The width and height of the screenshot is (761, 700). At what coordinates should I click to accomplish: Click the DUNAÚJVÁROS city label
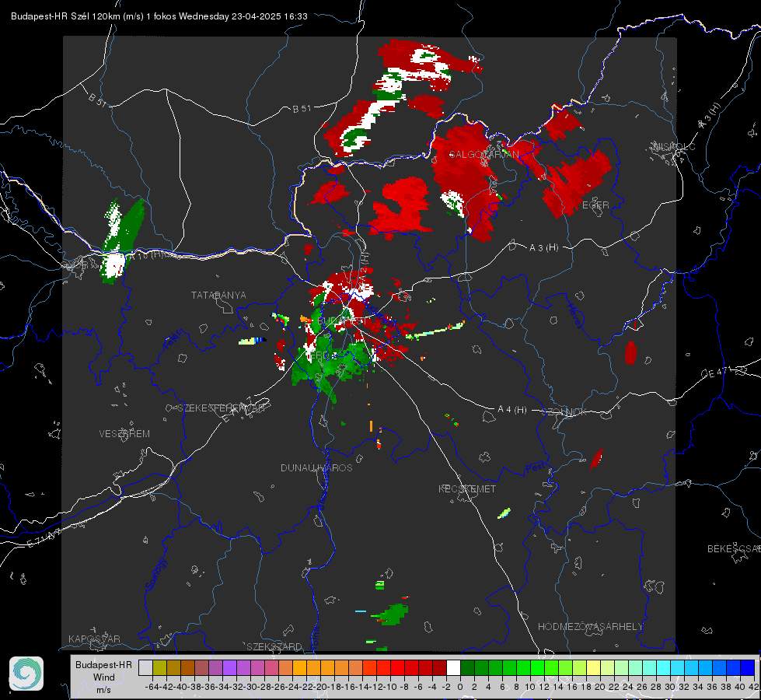[x=316, y=467]
